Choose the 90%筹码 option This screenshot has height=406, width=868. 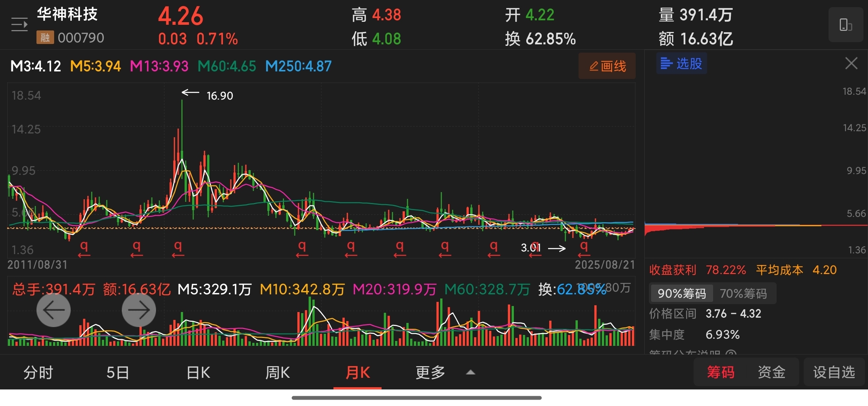[682, 294]
